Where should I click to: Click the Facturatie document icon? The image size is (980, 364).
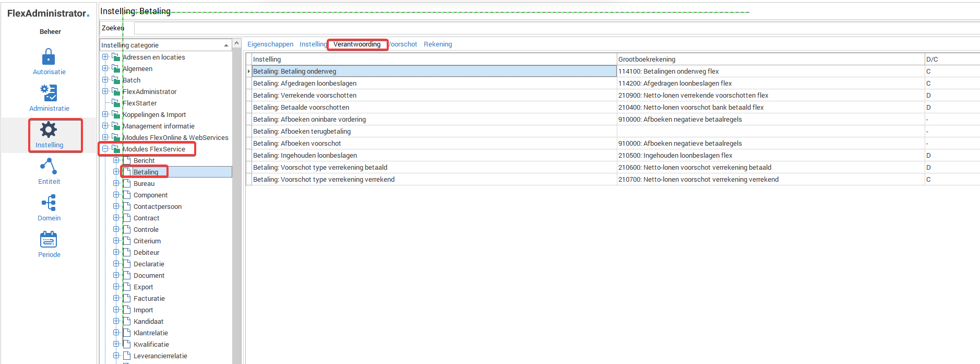(126, 298)
